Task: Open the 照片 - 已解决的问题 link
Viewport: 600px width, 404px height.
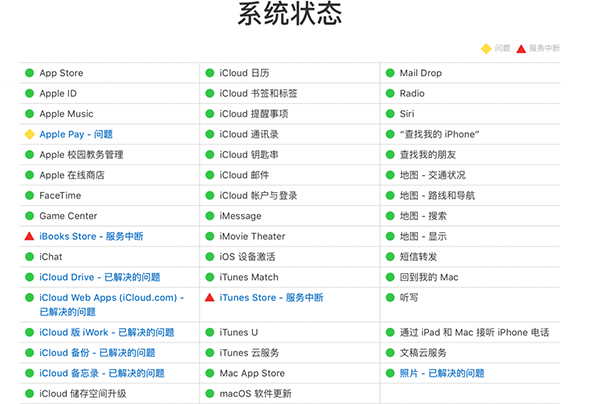Action: click(441, 373)
